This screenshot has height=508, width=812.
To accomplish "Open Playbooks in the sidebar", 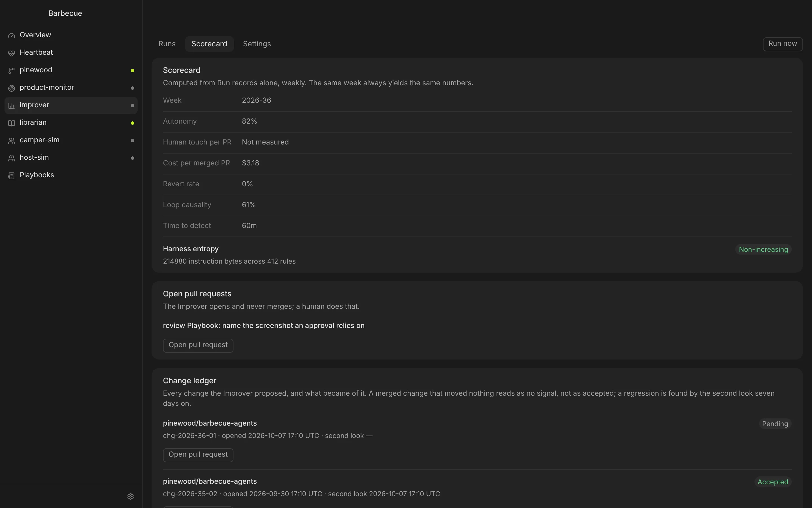I will 71,175.
